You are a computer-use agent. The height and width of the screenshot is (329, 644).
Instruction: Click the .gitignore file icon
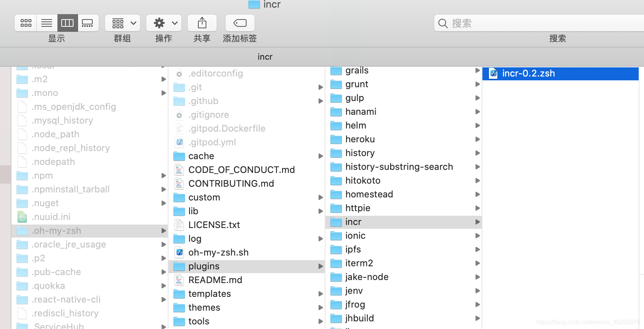tap(179, 115)
